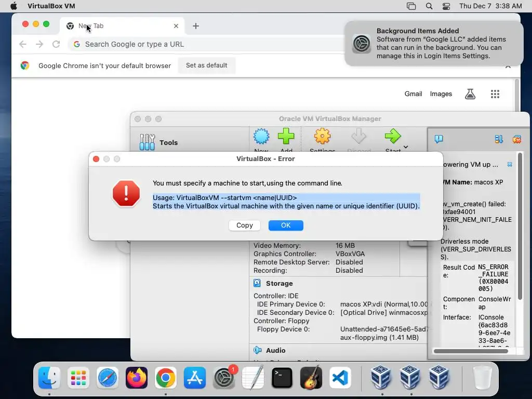Image resolution: width=532 pixels, height=399 pixels.
Task: Toggle the notification center speech-bubble icon
Action: [438, 139]
